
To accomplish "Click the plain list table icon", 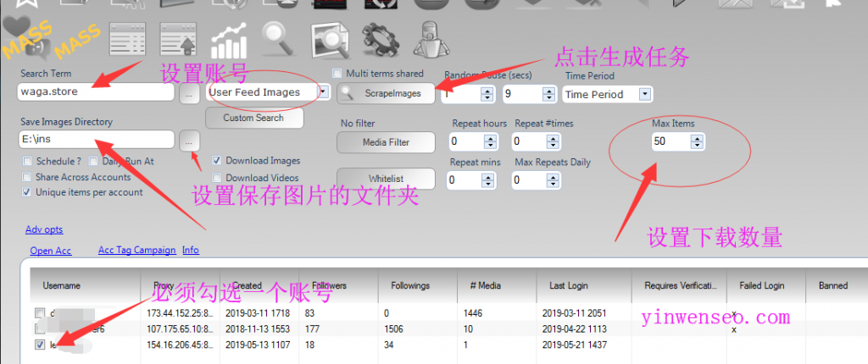I will click(x=128, y=40).
